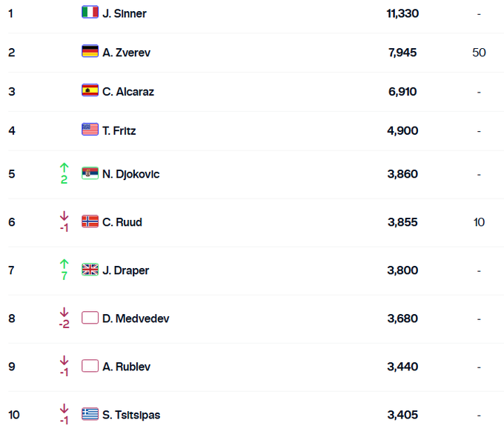The height and width of the screenshot is (437, 504).
Task: Open A. Zverev player name link
Action: [127, 53]
